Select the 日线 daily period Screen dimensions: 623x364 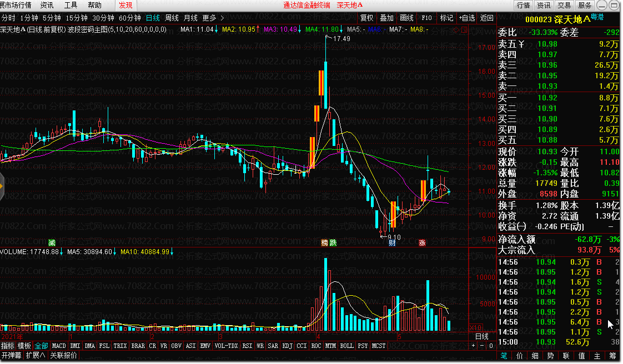tap(153, 18)
